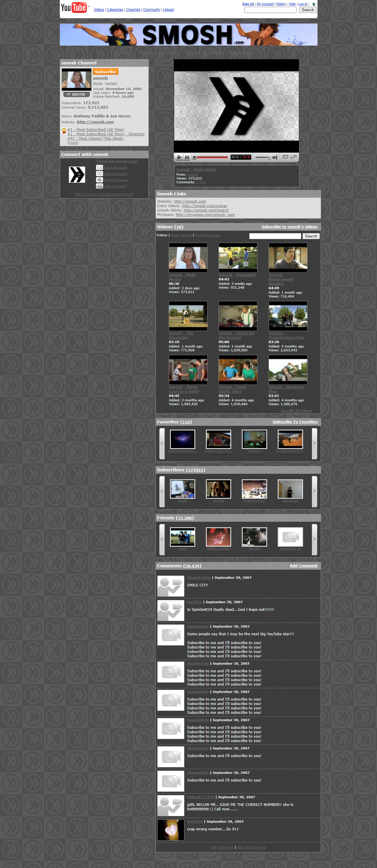Switch player to full screen icon
Viewport: 377px width, 868px height.
[294, 157]
